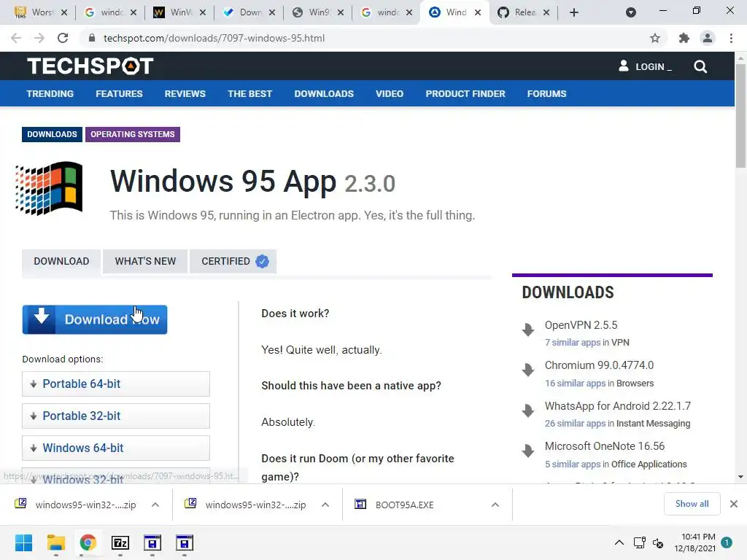Viewport: 747px width, 560px height.
Task: Show hidden system tray icons
Action: click(619, 542)
